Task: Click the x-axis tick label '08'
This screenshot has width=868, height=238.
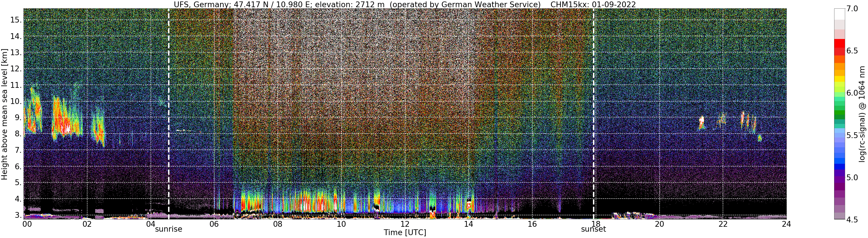Action: [x=278, y=224]
